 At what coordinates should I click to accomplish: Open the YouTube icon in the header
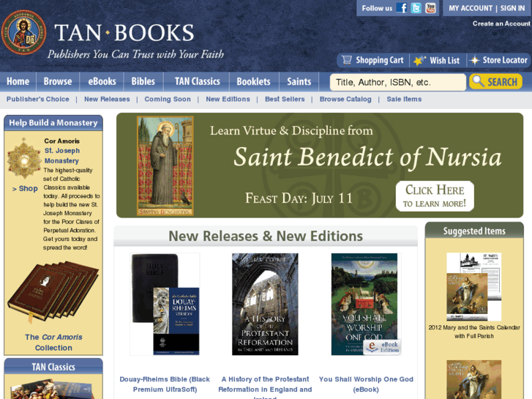tap(430, 8)
